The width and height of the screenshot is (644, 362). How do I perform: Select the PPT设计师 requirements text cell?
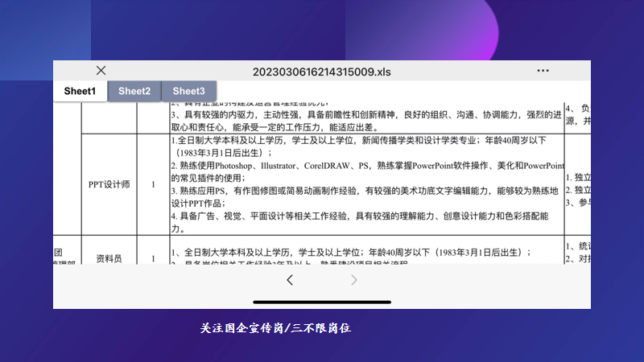point(366,184)
